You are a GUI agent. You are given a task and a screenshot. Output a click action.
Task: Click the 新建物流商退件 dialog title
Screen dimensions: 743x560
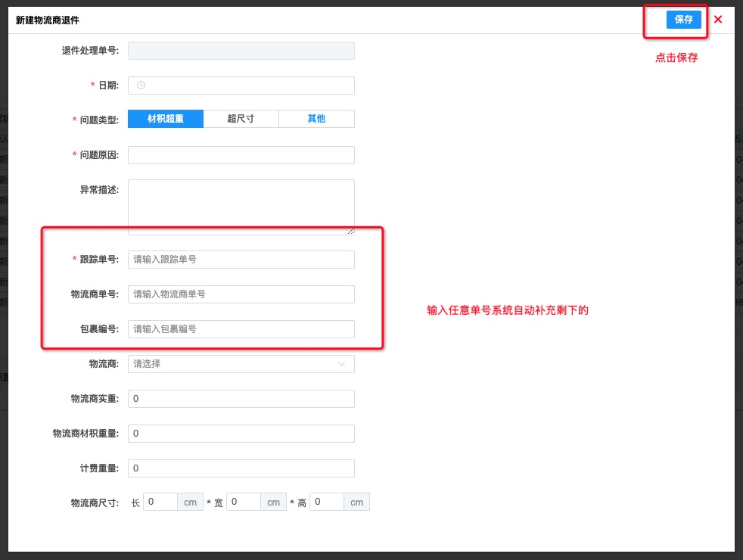pos(48,20)
